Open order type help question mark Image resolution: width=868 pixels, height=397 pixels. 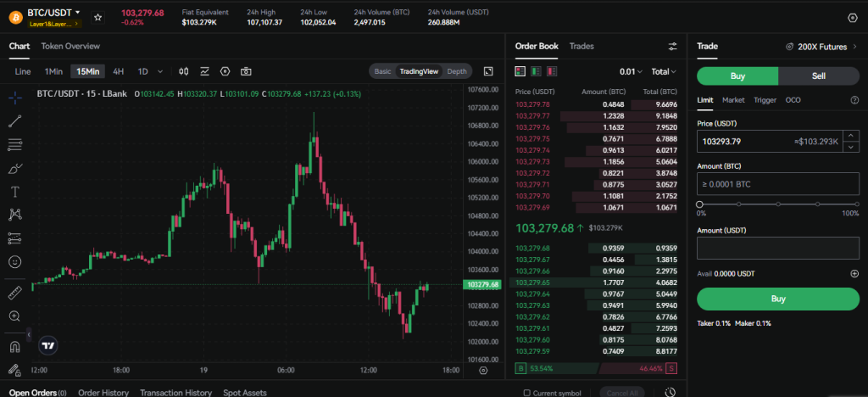pyautogui.click(x=854, y=100)
